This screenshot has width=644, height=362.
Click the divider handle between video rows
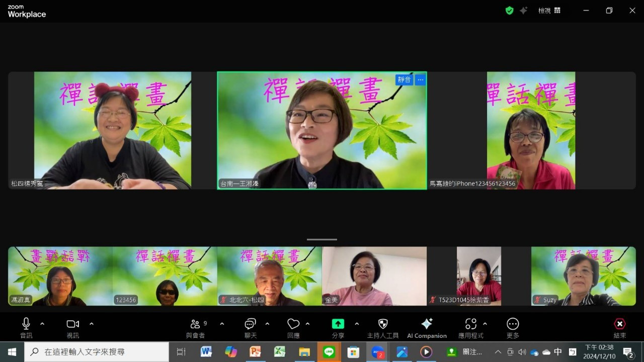(x=322, y=240)
